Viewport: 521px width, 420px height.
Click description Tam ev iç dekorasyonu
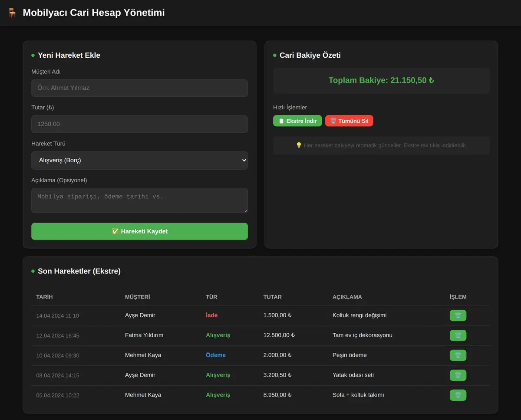point(363,335)
